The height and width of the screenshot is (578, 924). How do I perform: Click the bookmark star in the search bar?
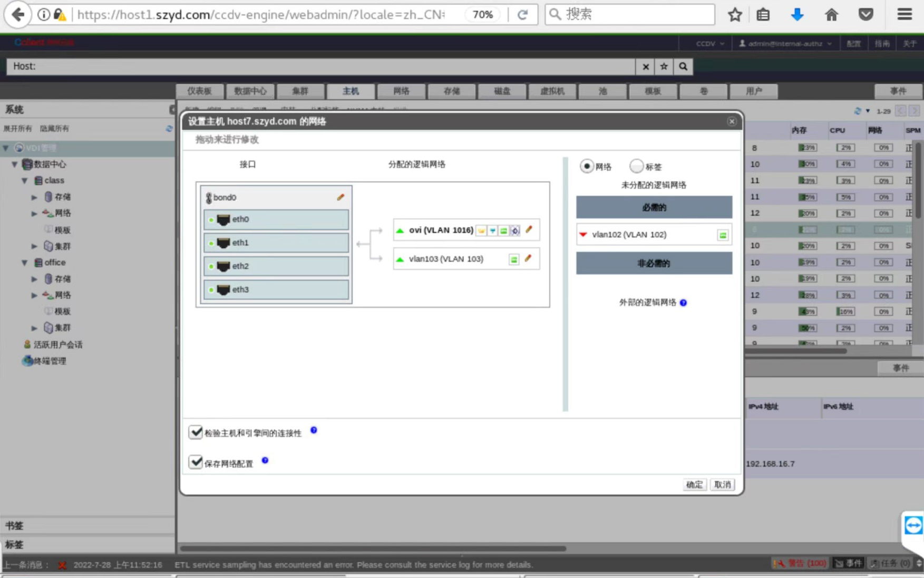click(x=664, y=66)
